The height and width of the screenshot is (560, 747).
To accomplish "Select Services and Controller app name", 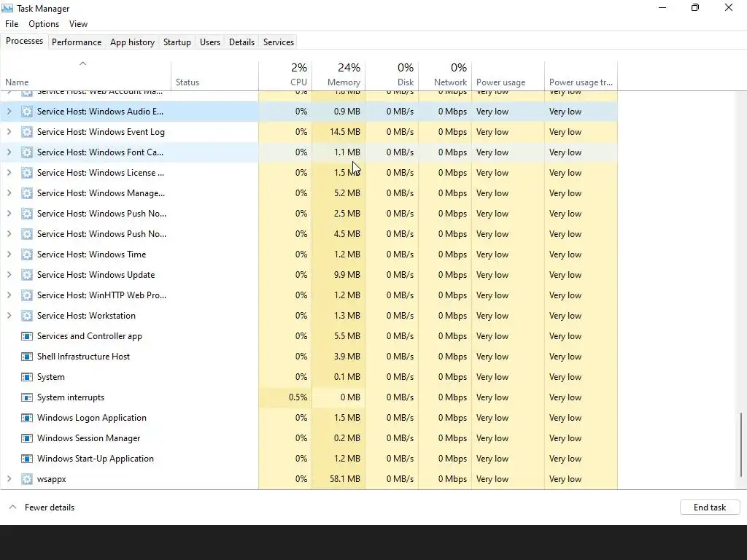I will tap(90, 336).
